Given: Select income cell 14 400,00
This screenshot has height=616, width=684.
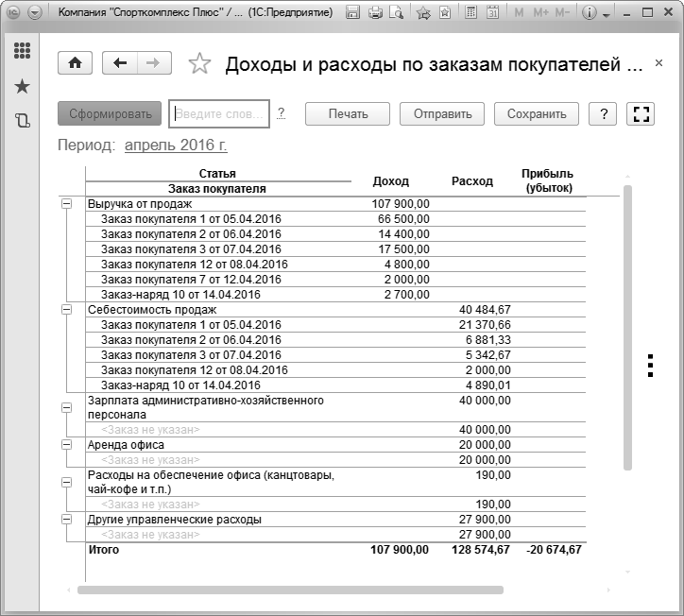Looking at the screenshot, I should click(x=403, y=234).
